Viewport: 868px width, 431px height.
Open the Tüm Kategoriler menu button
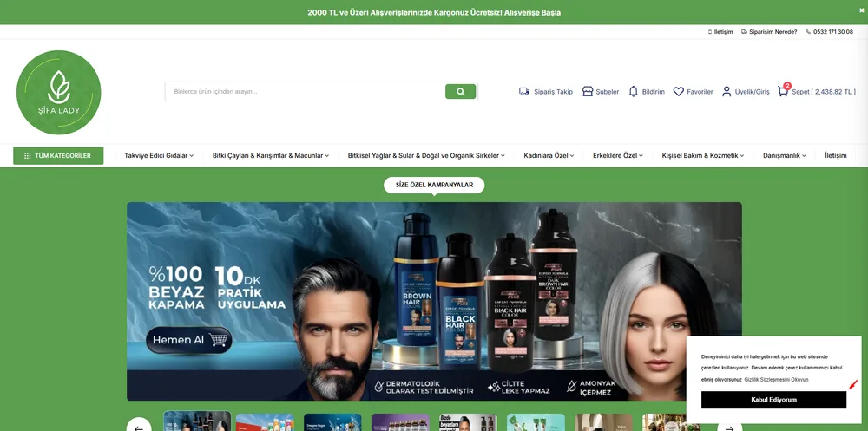(x=58, y=156)
